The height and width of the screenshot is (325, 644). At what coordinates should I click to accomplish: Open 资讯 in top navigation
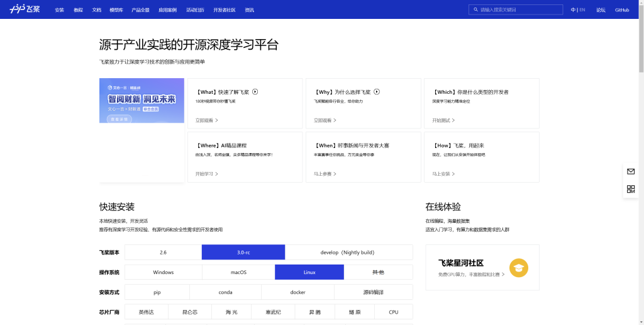click(x=249, y=10)
